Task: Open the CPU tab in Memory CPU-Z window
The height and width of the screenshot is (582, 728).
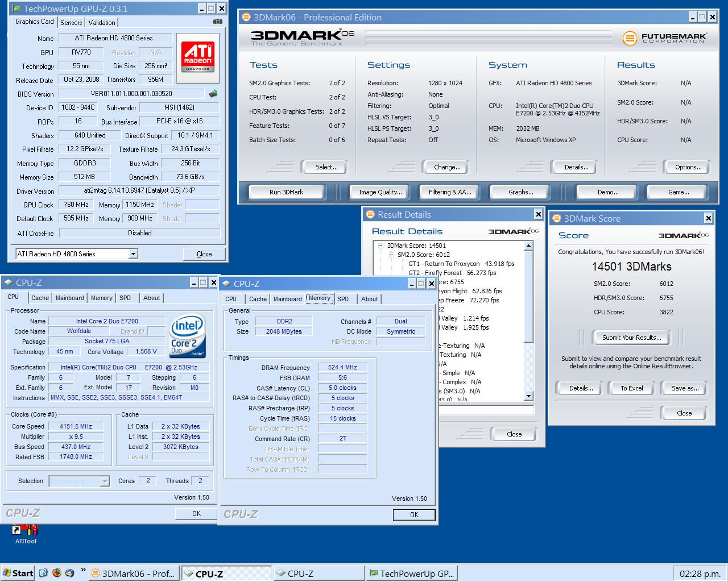Action: [231, 299]
